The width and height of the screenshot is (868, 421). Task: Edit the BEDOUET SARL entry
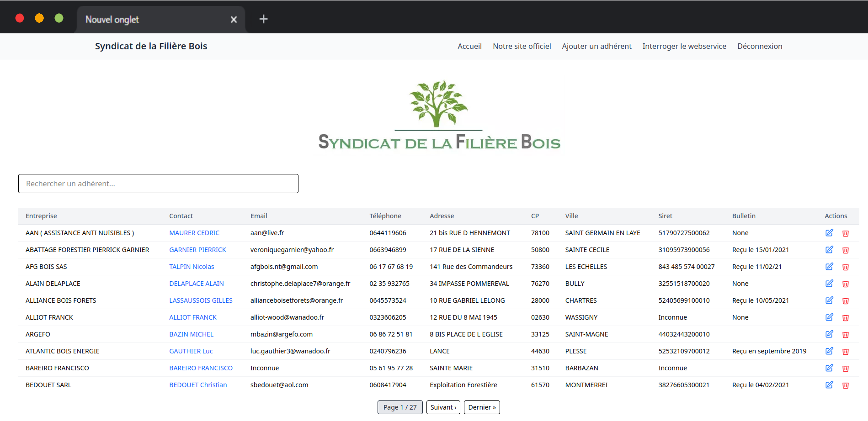[x=829, y=385]
